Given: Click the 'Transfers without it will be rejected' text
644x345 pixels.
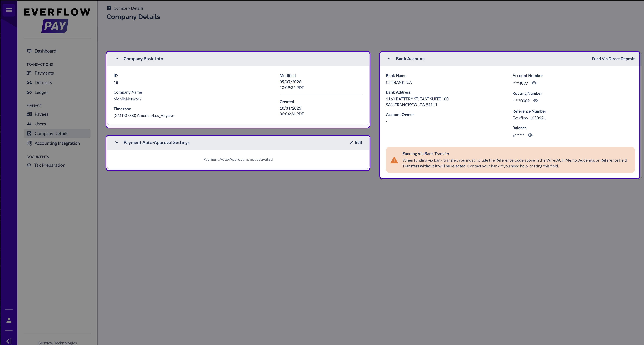Looking at the screenshot, I should click(434, 166).
